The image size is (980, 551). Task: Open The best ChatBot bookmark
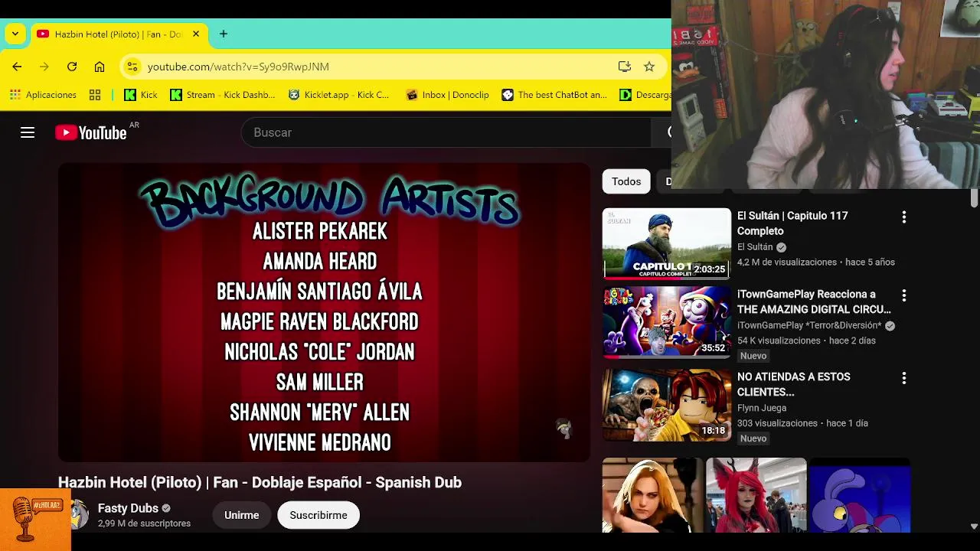[x=554, y=95]
